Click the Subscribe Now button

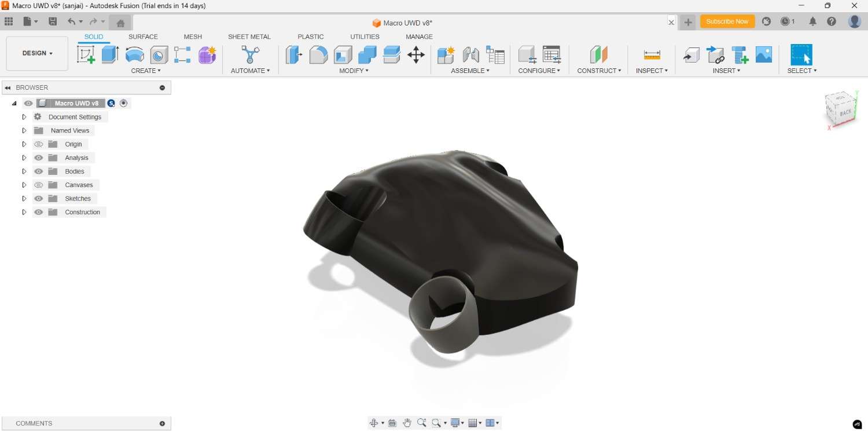click(727, 21)
